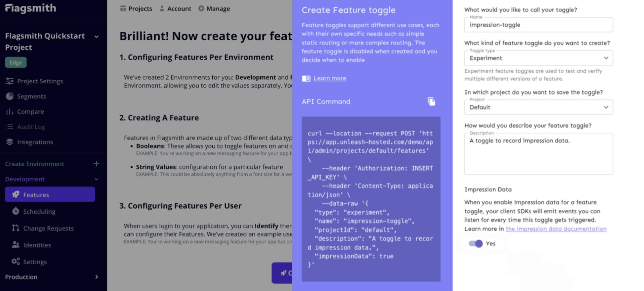Click the Settings gears icon in Development
The height and width of the screenshot is (291, 644).
[x=16, y=261]
